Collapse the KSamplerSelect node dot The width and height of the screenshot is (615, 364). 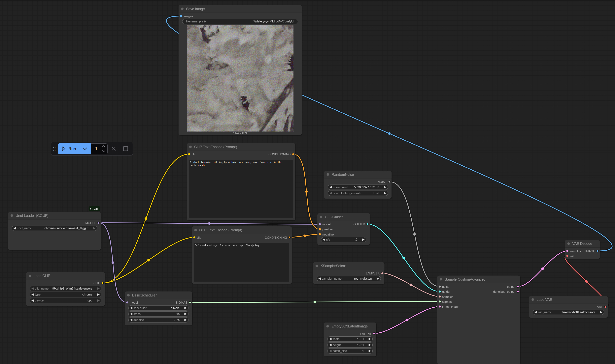[x=317, y=266]
